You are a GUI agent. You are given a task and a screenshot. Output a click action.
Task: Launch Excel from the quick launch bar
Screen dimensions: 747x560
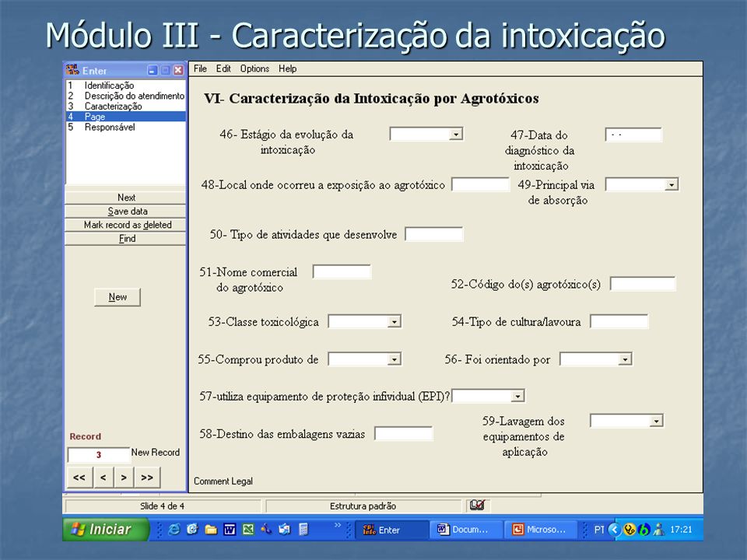(x=247, y=530)
